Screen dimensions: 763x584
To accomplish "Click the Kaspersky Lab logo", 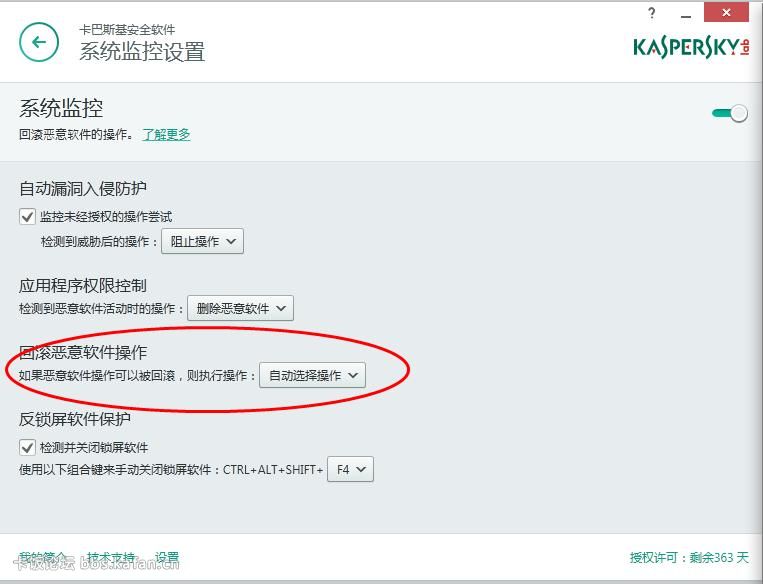I will 691,48.
